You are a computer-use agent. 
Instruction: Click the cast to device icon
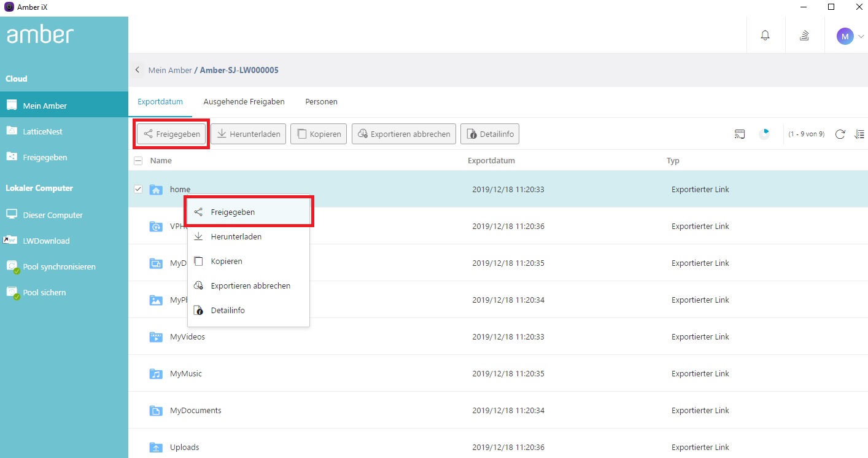(x=740, y=134)
